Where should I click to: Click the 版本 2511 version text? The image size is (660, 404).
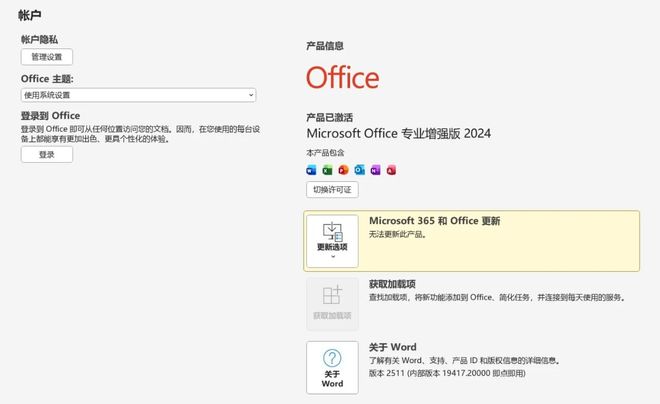click(x=446, y=373)
